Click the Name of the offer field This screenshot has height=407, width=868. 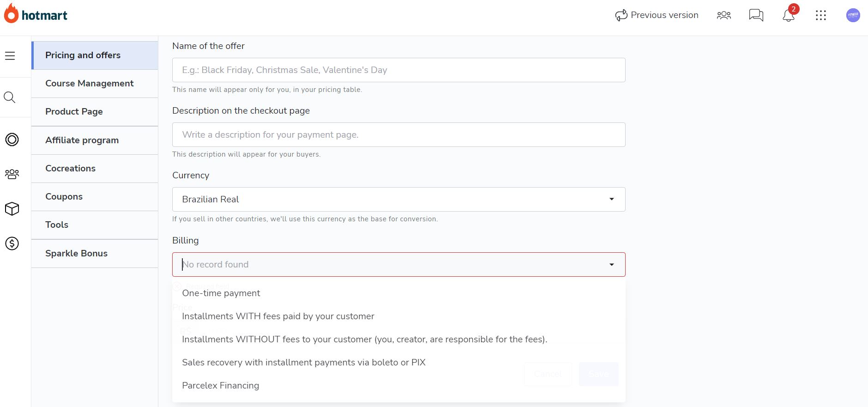pos(399,70)
